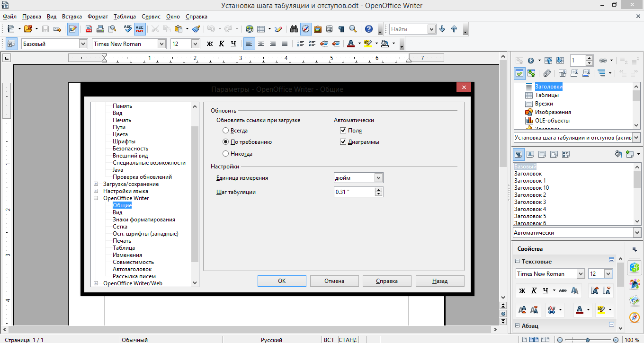Viewport: 644px width, 343px height.
Task: Toggle AutoSpellcheck (ABC with red underline) icon
Action: tap(140, 29)
